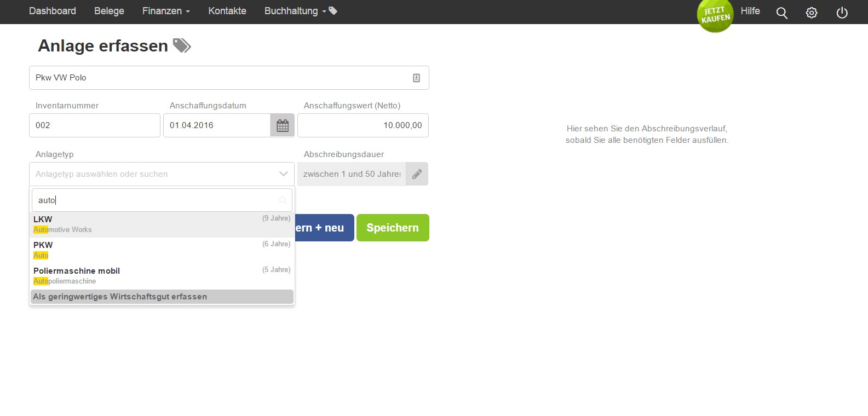Click the Inventarnummer input field
Viewport: 868px width, 416px height.
click(94, 125)
